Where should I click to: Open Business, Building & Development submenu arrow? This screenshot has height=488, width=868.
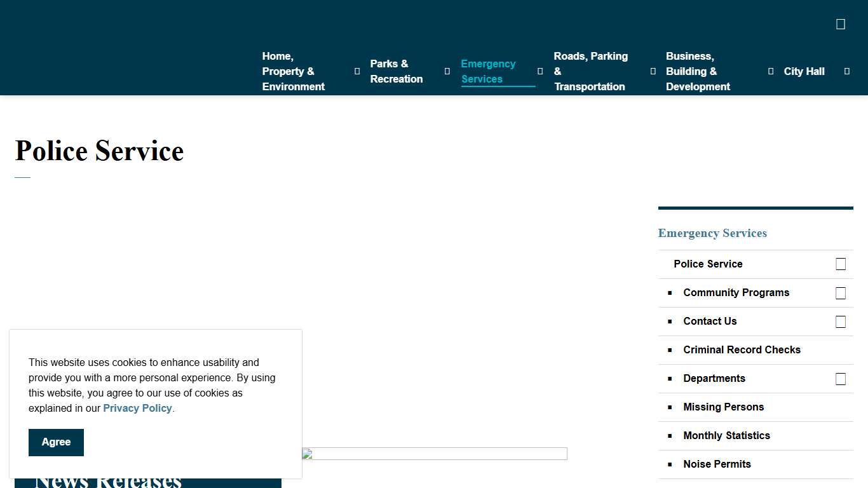point(771,71)
